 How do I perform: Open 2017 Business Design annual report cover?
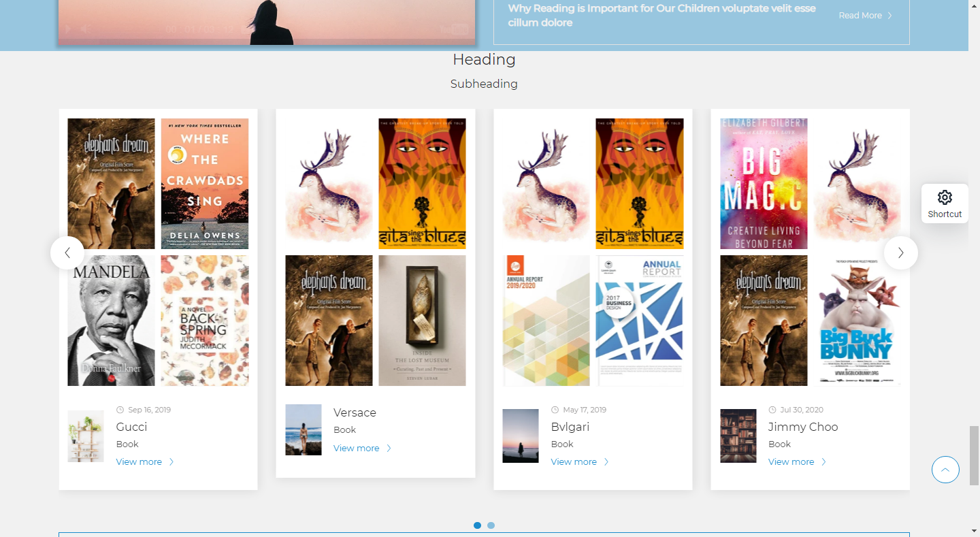coord(640,321)
